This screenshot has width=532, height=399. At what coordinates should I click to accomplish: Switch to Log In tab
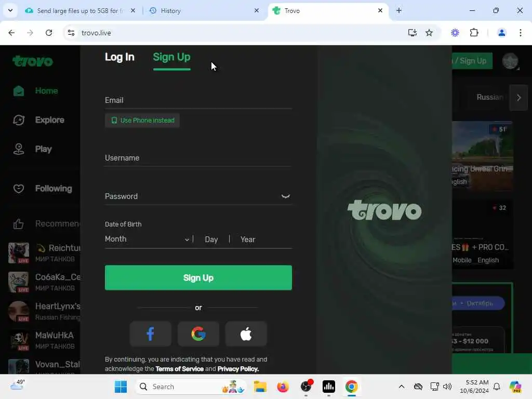tap(119, 57)
